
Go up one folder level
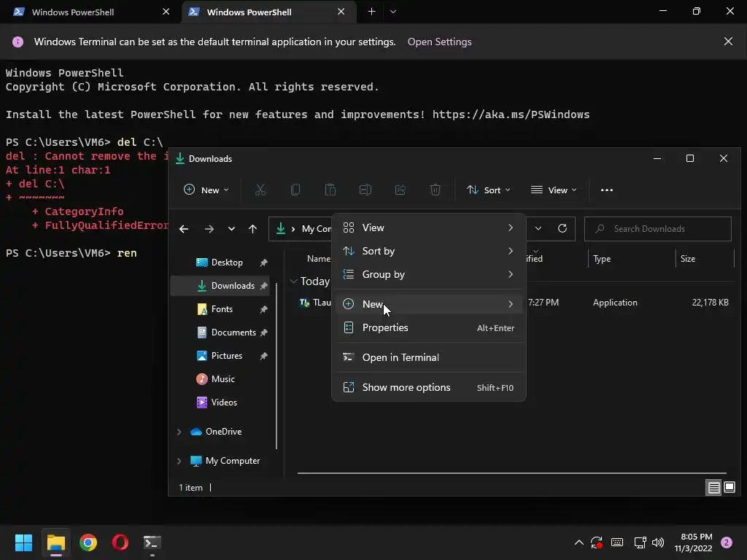click(x=252, y=229)
